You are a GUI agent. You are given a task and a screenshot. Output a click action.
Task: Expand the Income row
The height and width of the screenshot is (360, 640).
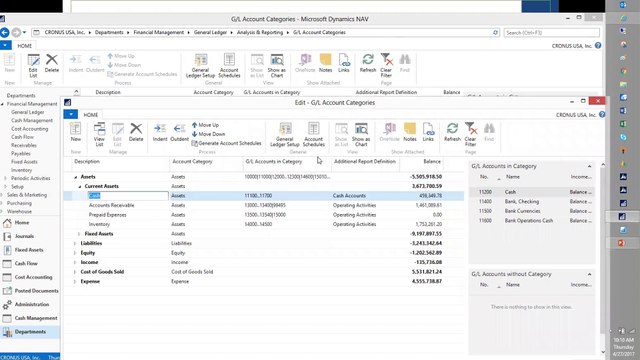click(75, 262)
